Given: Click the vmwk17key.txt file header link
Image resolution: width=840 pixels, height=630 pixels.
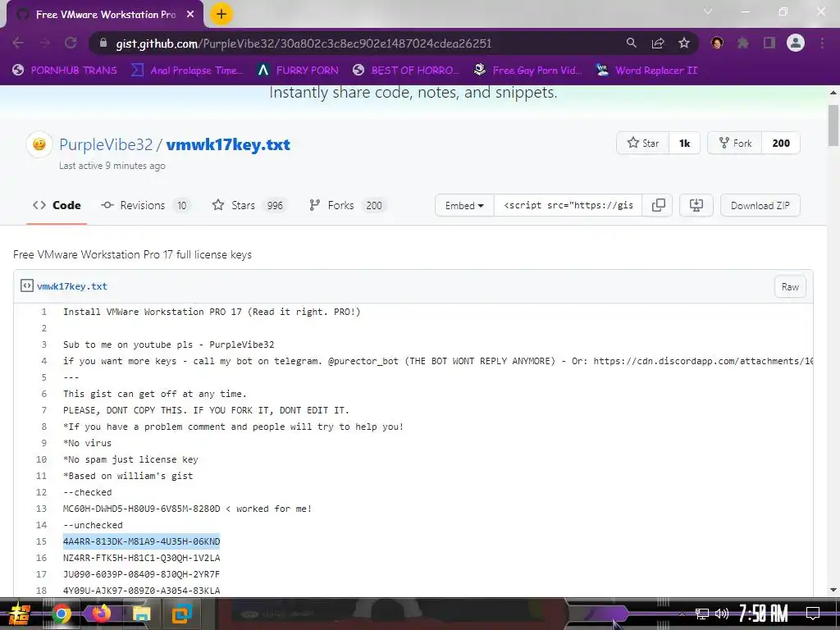Looking at the screenshot, I should coord(72,286).
